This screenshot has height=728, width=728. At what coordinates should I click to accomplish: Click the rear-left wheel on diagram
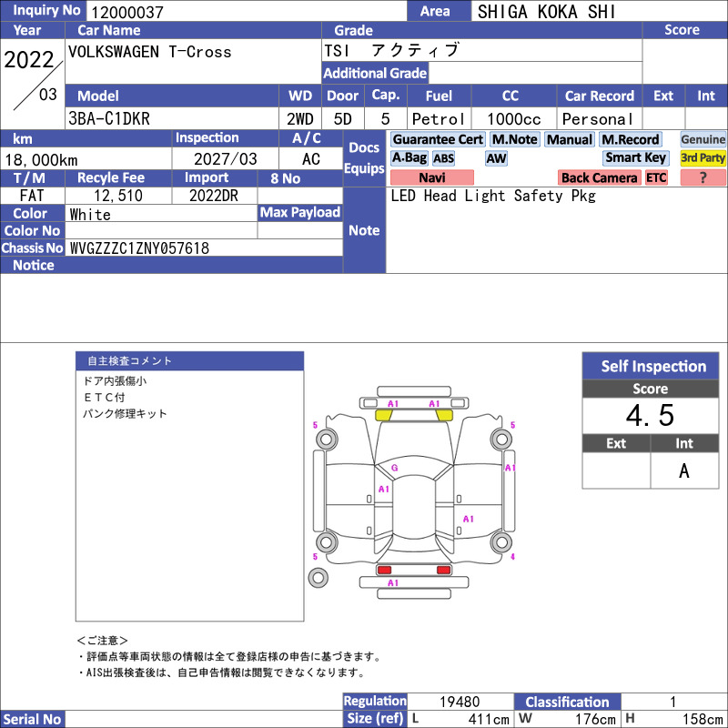[x=327, y=541]
